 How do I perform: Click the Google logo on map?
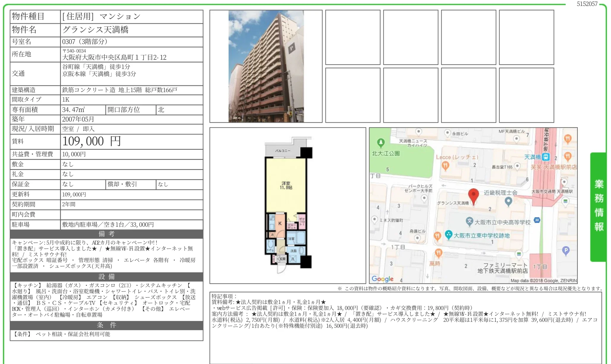click(x=382, y=279)
